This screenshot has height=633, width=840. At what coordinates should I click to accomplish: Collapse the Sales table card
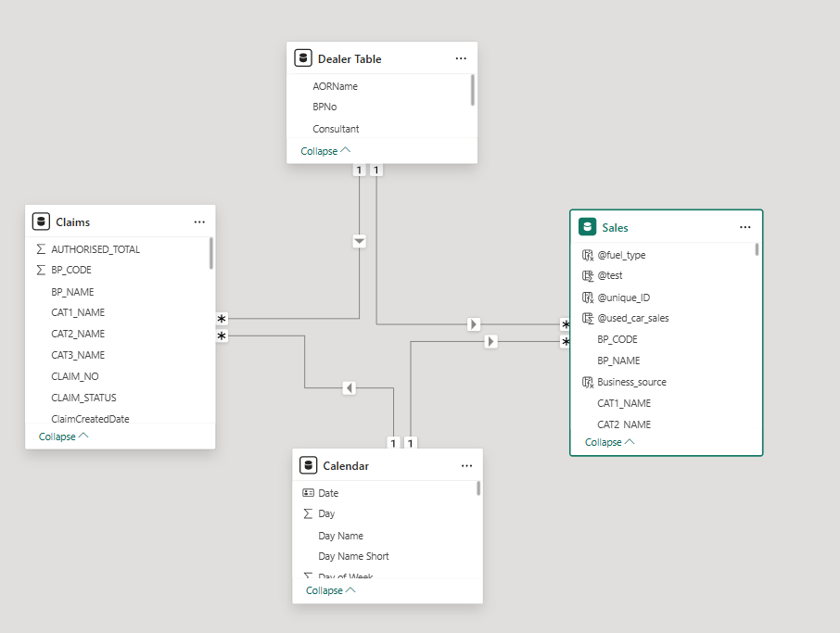(x=610, y=442)
